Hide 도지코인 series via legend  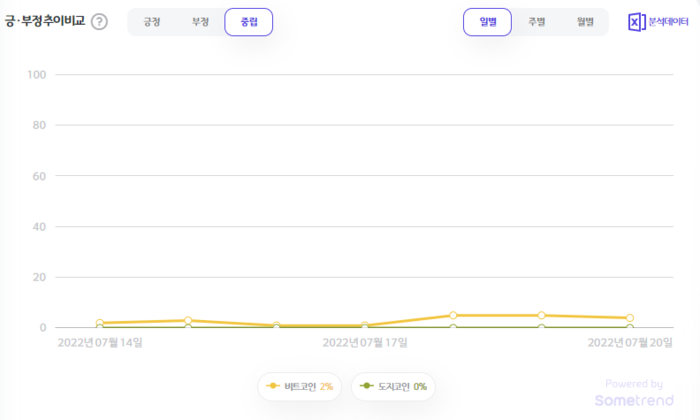[x=393, y=386]
